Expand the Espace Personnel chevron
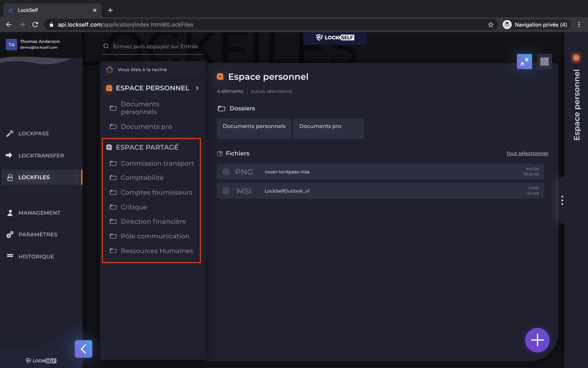588x368 pixels. [x=197, y=88]
